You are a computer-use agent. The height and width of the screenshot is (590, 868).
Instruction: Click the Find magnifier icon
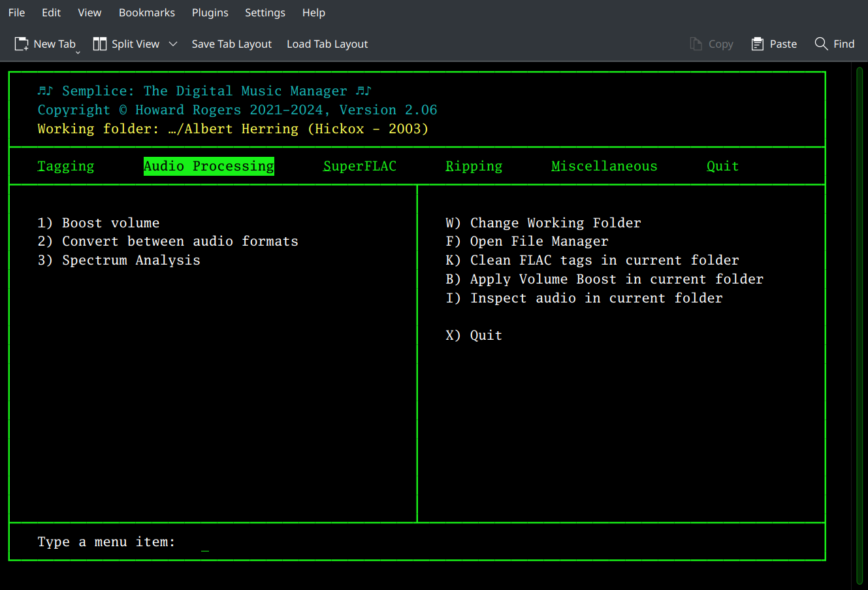click(821, 44)
